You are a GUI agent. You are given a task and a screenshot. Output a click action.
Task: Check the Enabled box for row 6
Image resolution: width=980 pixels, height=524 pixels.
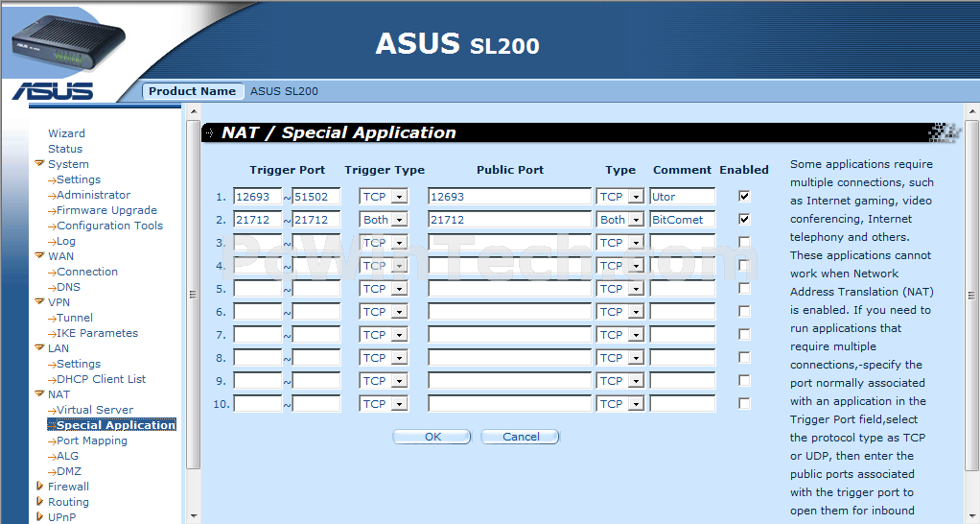[744, 311]
